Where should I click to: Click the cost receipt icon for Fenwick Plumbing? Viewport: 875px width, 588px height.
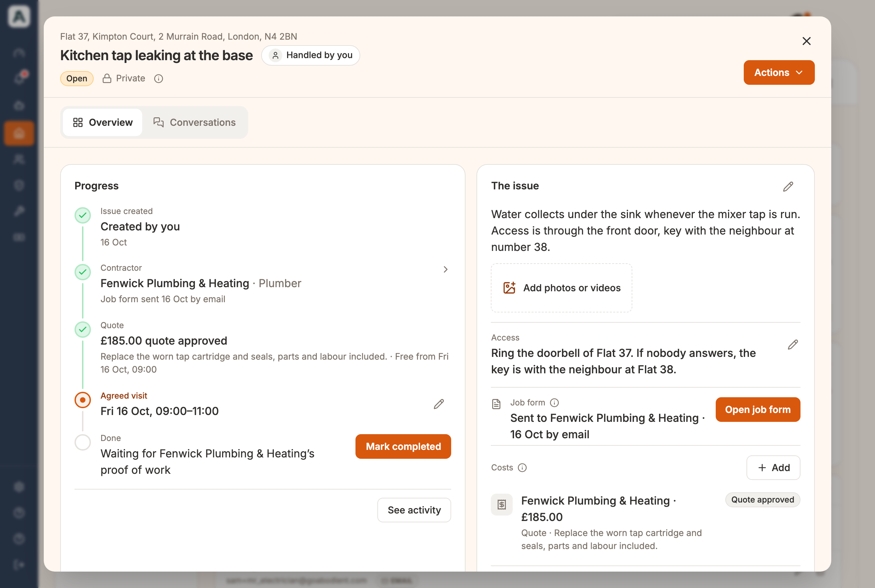pos(502,504)
